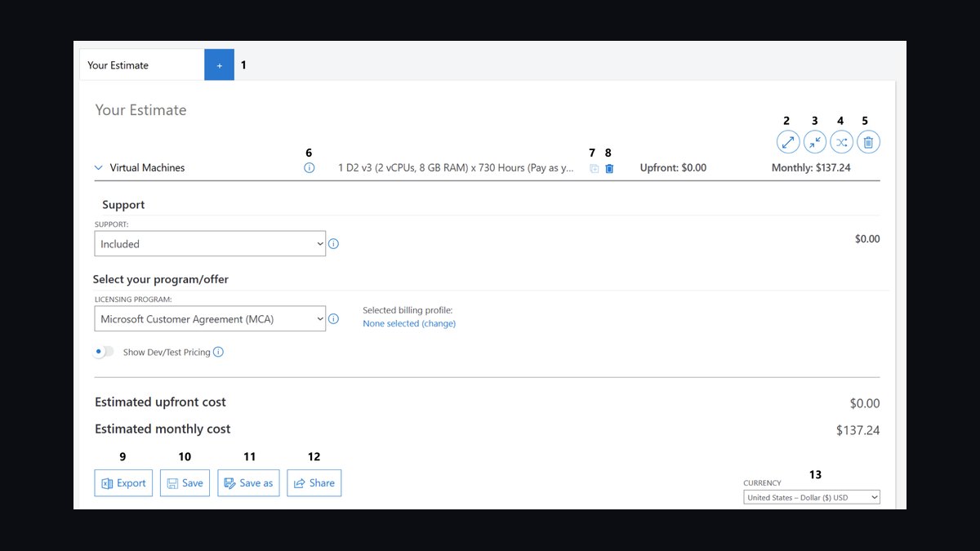The image size is (980, 551).
Task: Click the 1 D2 v3 configuration summary text
Action: 456,167
